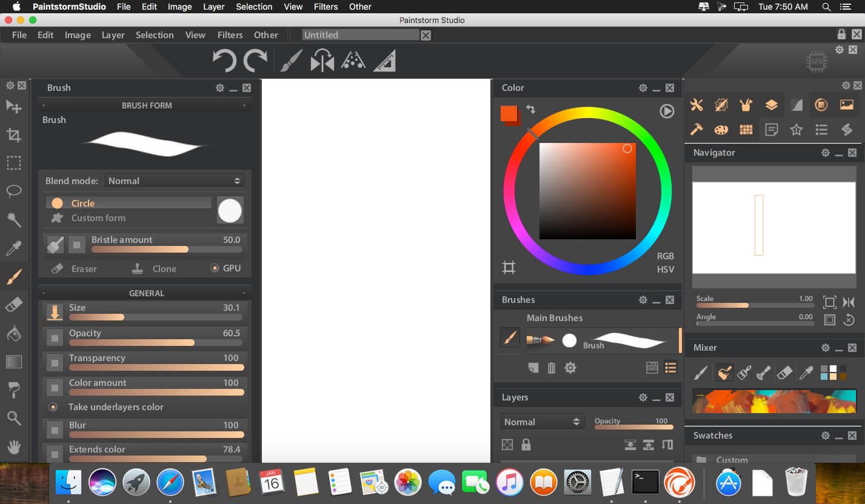Open the PaintstormStudio menu in the menu bar
Viewport: 865px width, 504px height.
(x=68, y=7)
